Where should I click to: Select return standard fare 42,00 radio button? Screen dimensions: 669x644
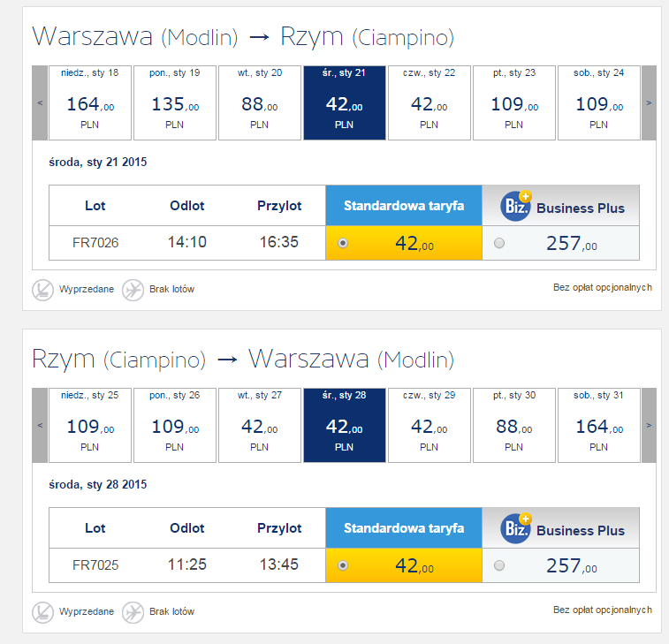tap(343, 565)
